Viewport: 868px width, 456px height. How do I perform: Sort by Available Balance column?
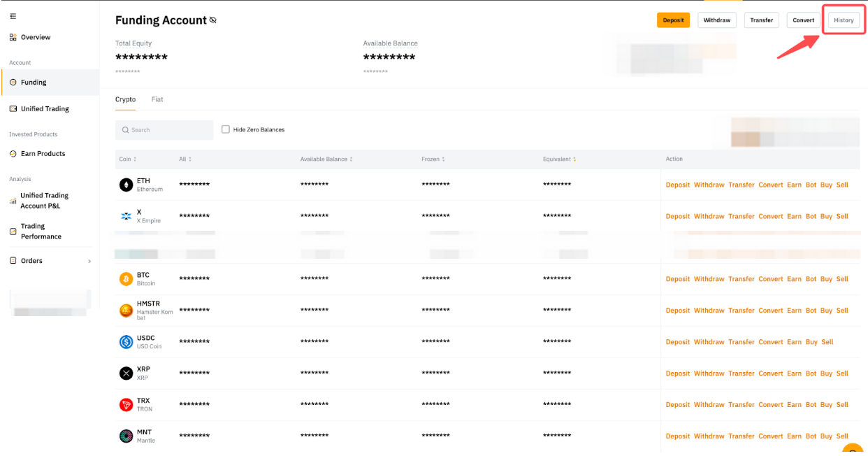click(x=326, y=159)
